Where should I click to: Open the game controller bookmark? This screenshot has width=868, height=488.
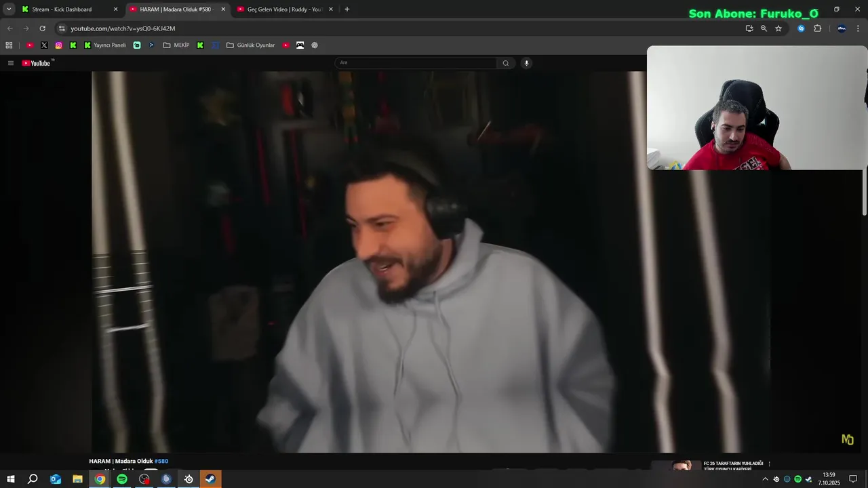300,45
